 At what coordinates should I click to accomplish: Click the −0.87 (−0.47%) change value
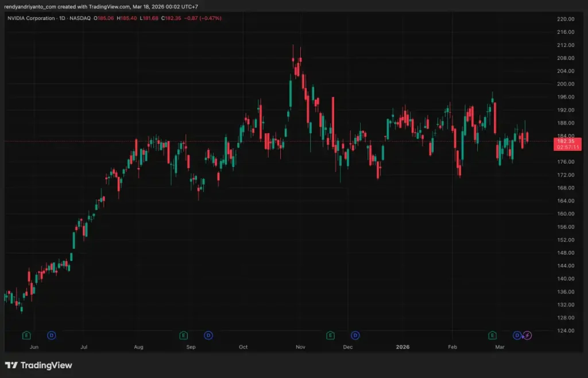click(203, 18)
